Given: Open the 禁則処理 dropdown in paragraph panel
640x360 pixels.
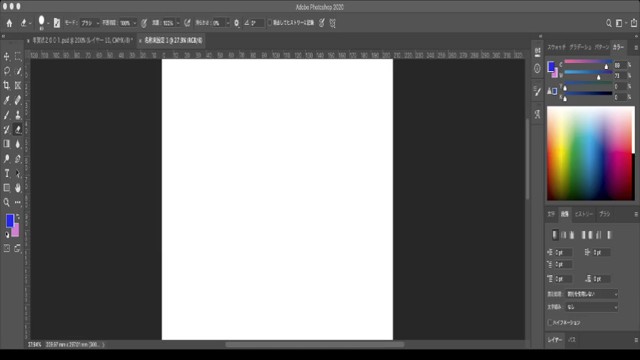Looking at the screenshot, I should (591, 294).
